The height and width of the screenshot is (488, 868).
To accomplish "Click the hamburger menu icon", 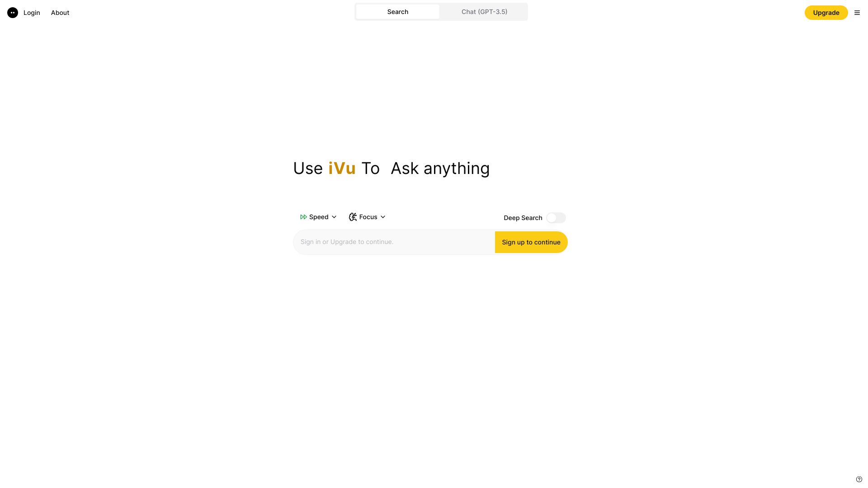I will 857,13.
